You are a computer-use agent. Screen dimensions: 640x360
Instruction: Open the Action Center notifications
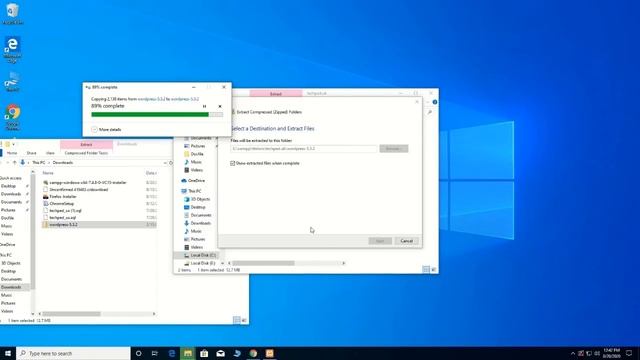click(629, 353)
